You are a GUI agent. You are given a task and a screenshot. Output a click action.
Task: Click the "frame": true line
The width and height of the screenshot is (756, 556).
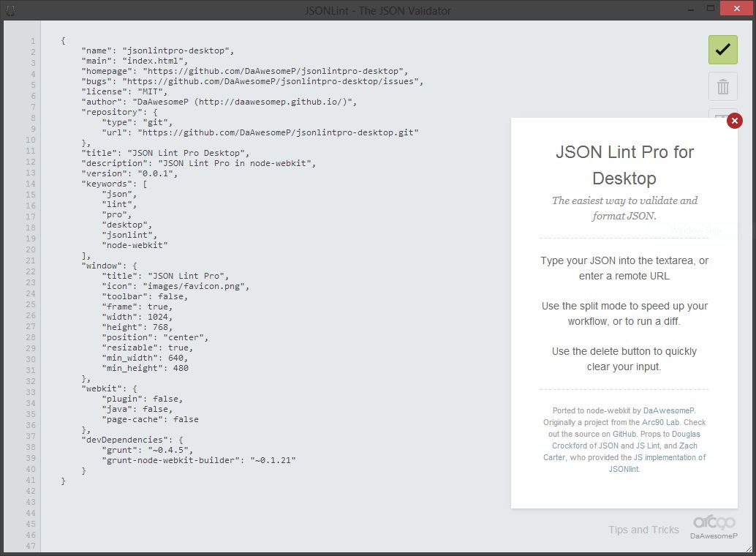click(137, 307)
